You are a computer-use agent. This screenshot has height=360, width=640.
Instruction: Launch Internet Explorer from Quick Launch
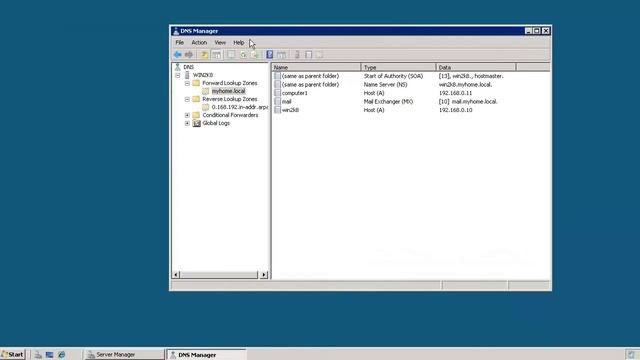[62, 355]
